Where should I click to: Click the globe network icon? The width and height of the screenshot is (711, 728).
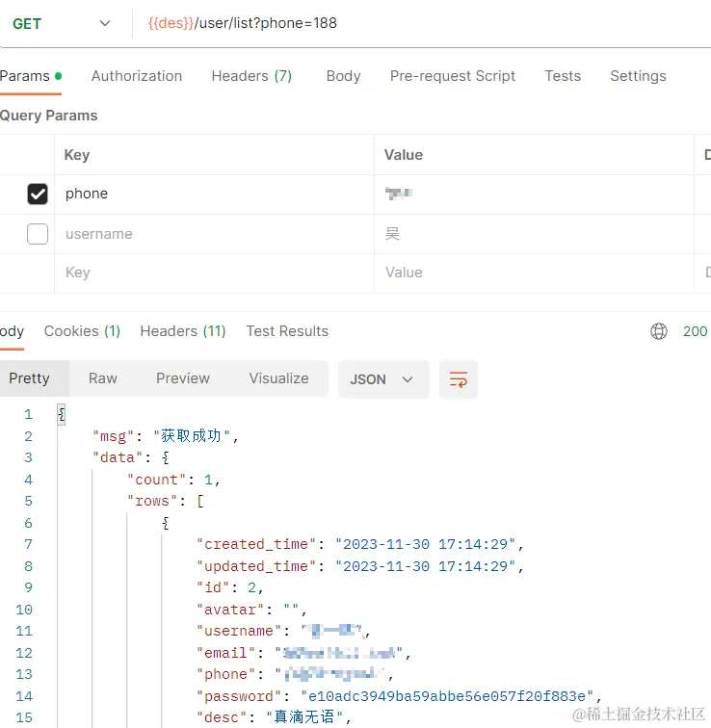click(x=659, y=331)
